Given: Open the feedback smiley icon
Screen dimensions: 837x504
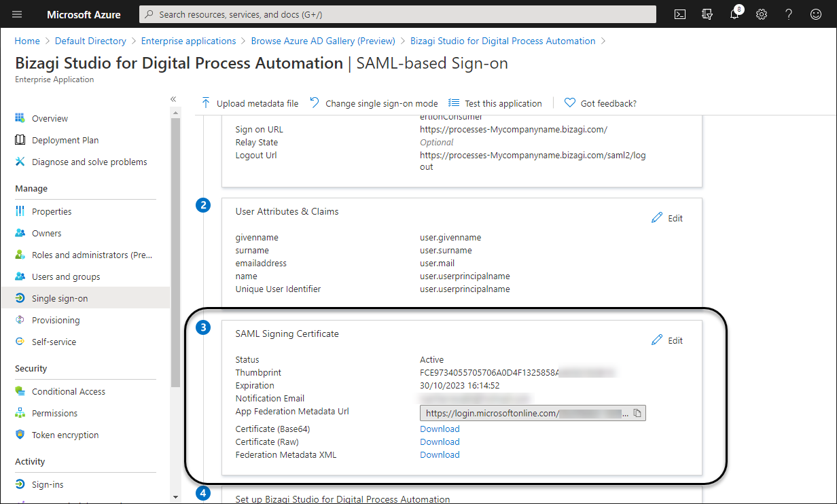Looking at the screenshot, I should (816, 14).
